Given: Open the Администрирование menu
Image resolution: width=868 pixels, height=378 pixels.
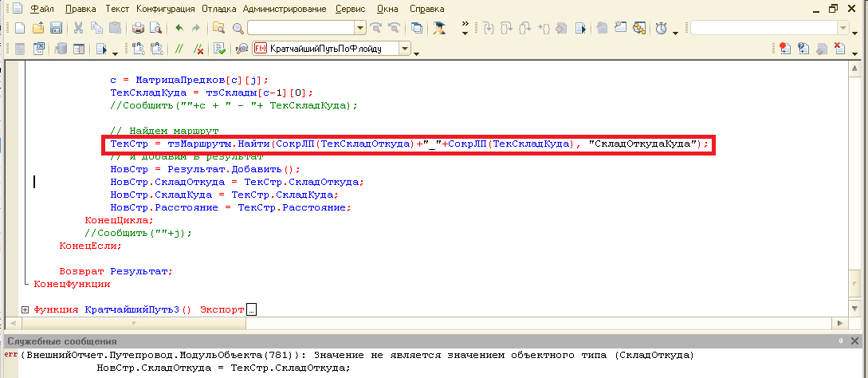Looking at the screenshot, I should coord(285,10).
